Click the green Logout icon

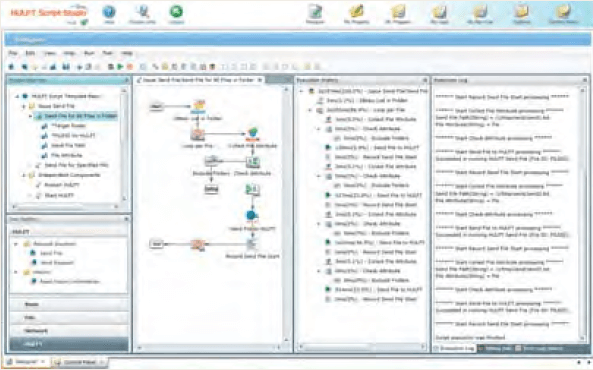pyautogui.click(x=176, y=12)
